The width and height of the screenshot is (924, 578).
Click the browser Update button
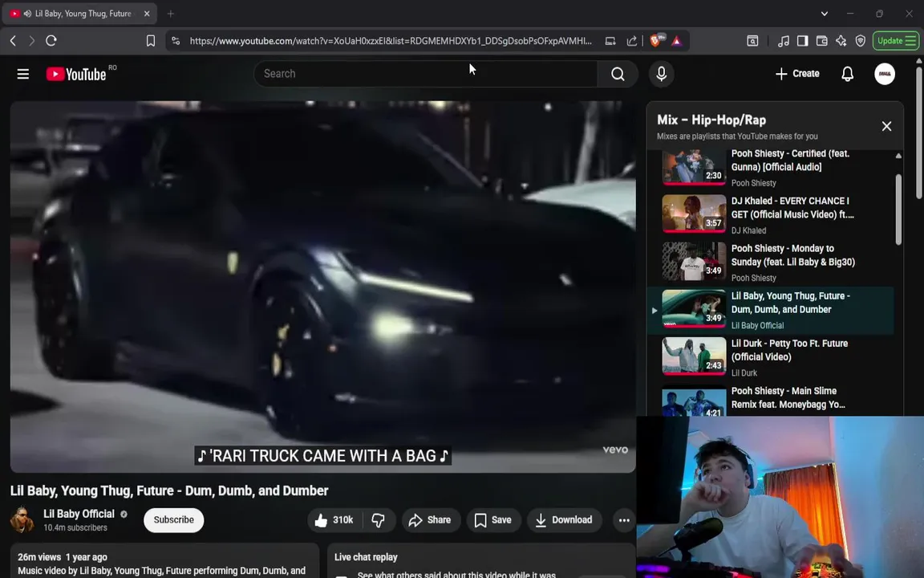click(896, 41)
